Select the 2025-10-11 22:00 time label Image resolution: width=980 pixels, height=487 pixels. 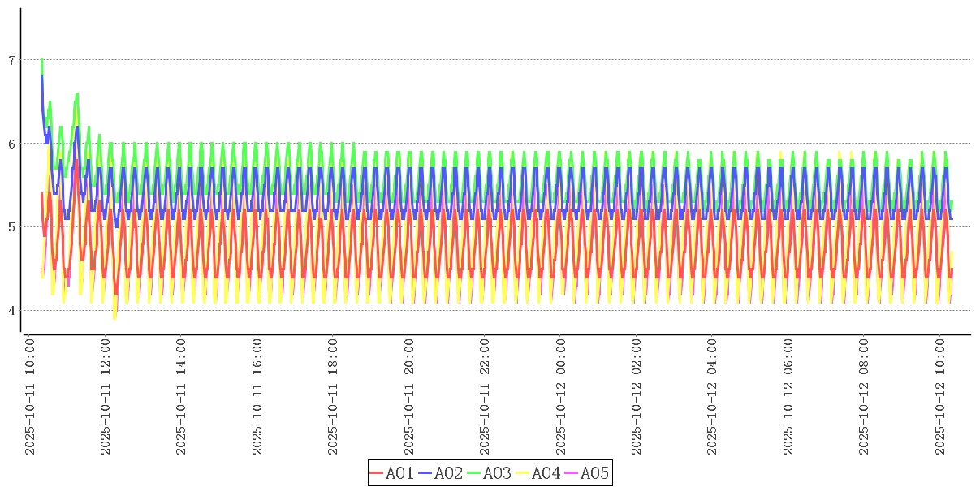coord(486,398)
